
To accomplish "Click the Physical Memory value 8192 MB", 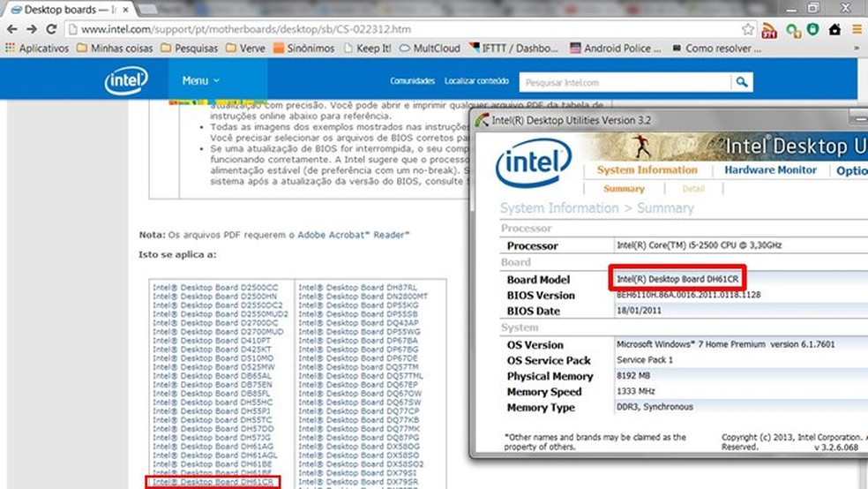I will pyautogui.click(x=633, y=375).
